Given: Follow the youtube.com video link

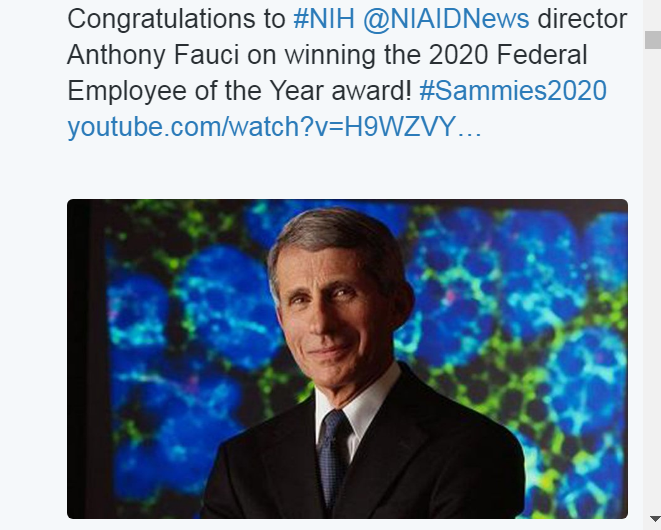Looking at the screenshot, I should point(274,128).
